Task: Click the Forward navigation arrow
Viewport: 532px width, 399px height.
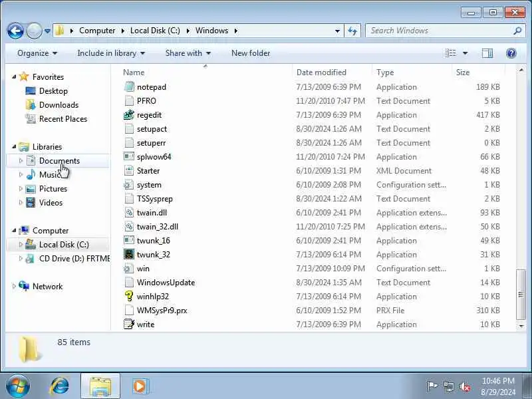Action: click(34, 31)
